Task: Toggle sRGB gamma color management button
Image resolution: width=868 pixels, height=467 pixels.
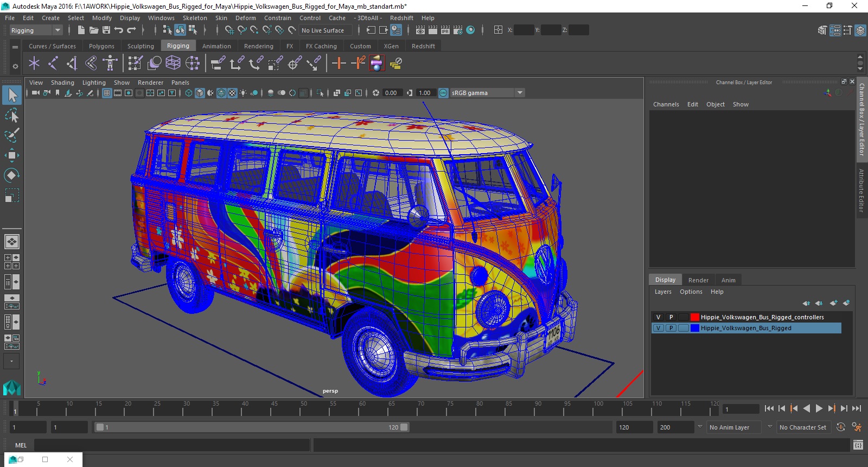Action: (x=444, y=93)
